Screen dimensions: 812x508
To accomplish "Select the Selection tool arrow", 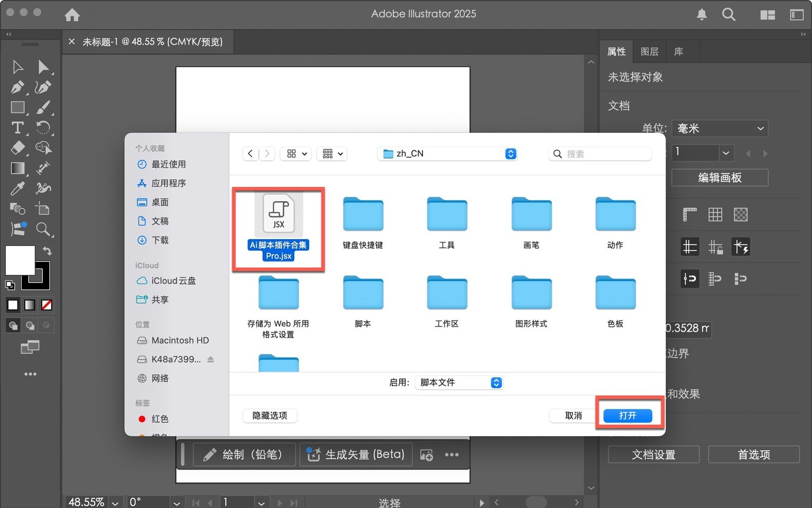I will click(x=17, y=67).
